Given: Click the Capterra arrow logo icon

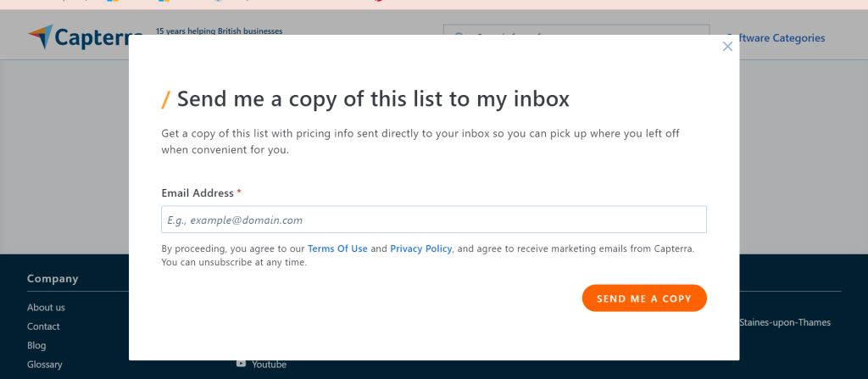Looking at the screenshot, I should point(40,37).
